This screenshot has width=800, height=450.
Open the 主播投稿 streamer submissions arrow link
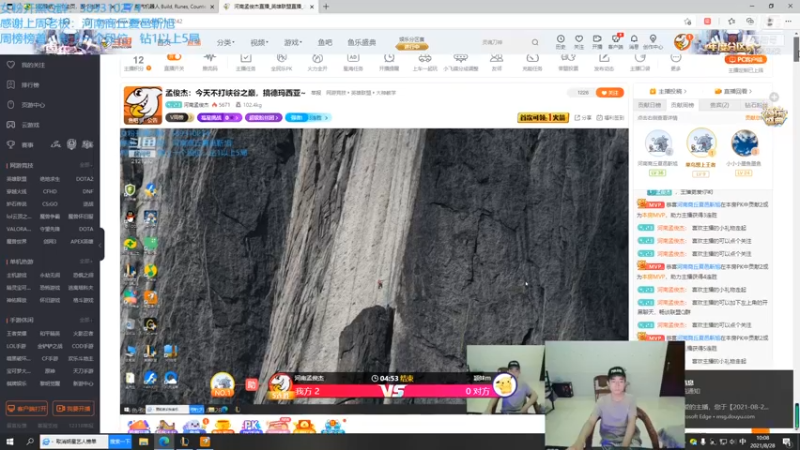(668, 91)
